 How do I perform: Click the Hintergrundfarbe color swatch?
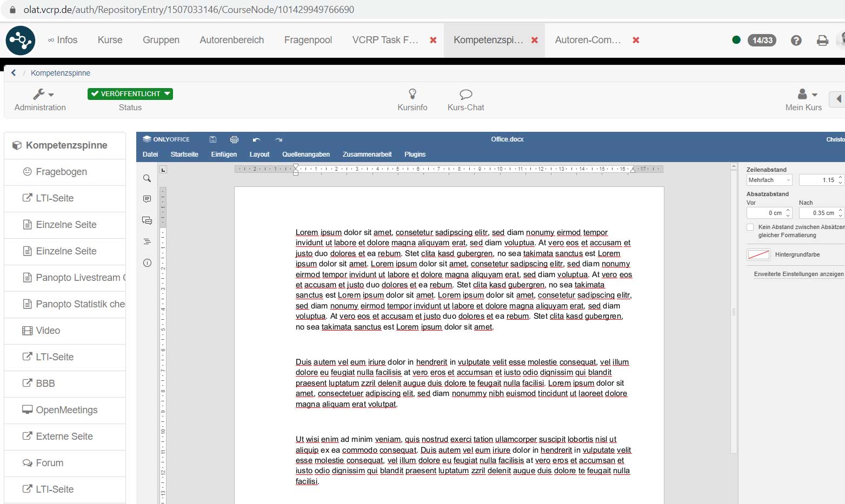coord(758,254)
